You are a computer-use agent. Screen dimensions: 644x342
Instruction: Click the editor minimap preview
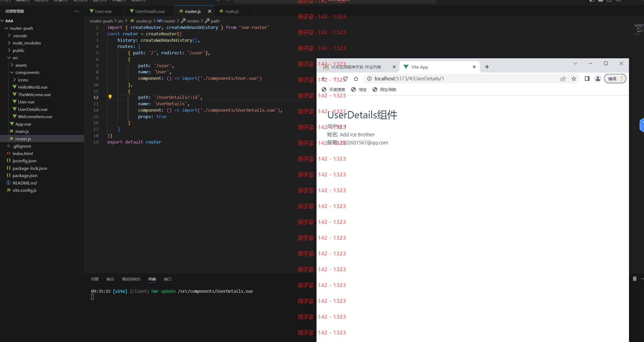click(x=639, y=29)
